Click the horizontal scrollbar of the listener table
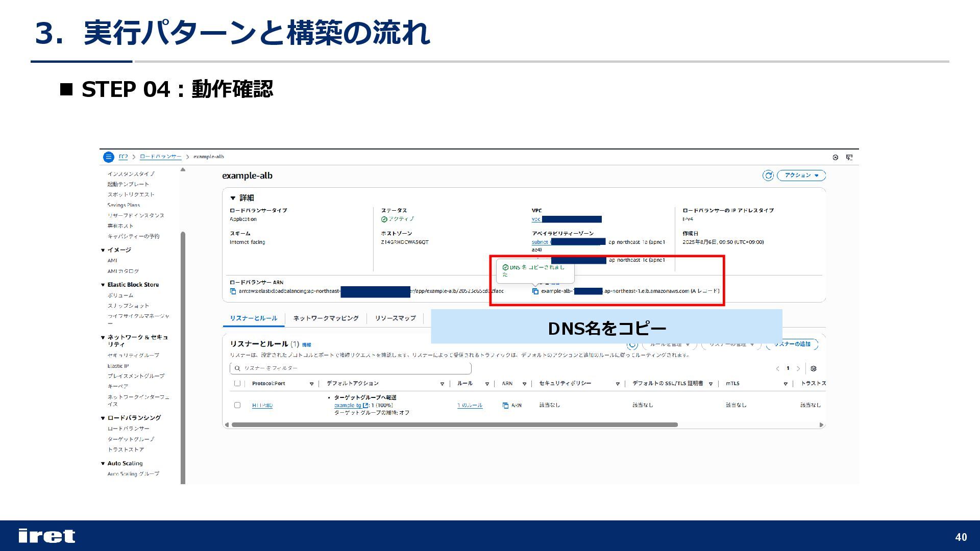The image size is (980, 551). click(454, 424)
